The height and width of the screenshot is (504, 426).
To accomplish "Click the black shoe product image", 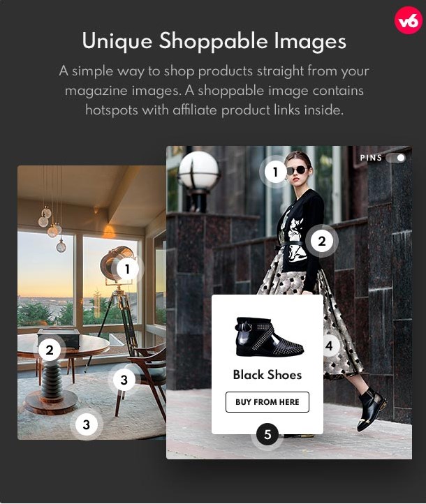I will [269, 337].
